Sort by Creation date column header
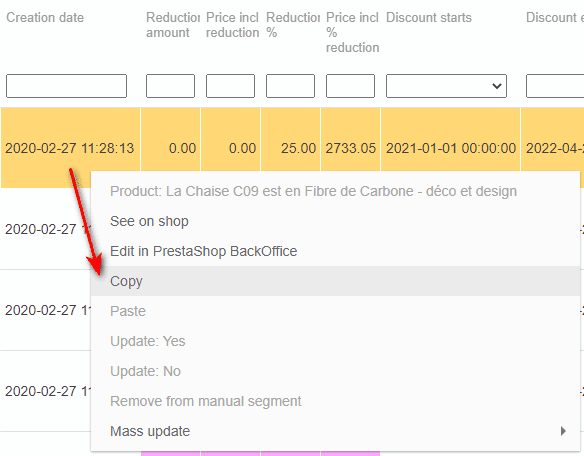The image size is (584, 456). click(45, 18)
